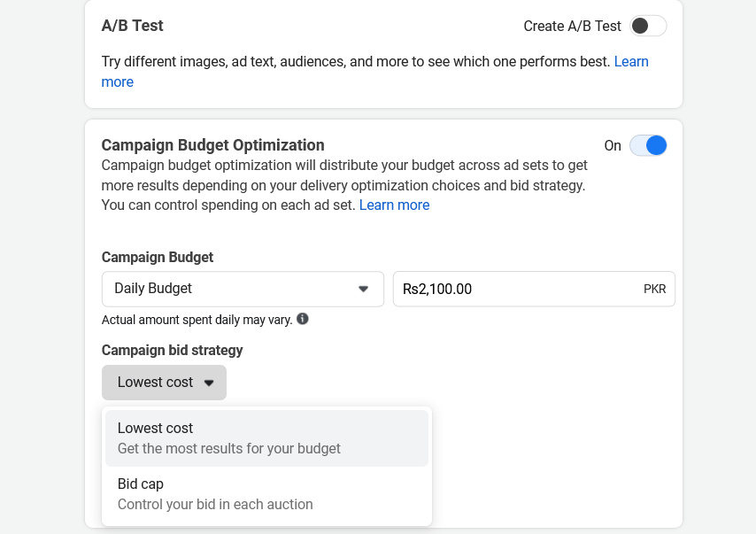The image size is (756, 534).
Task: Click the info icon beside daily spend note
Action: 303,319
